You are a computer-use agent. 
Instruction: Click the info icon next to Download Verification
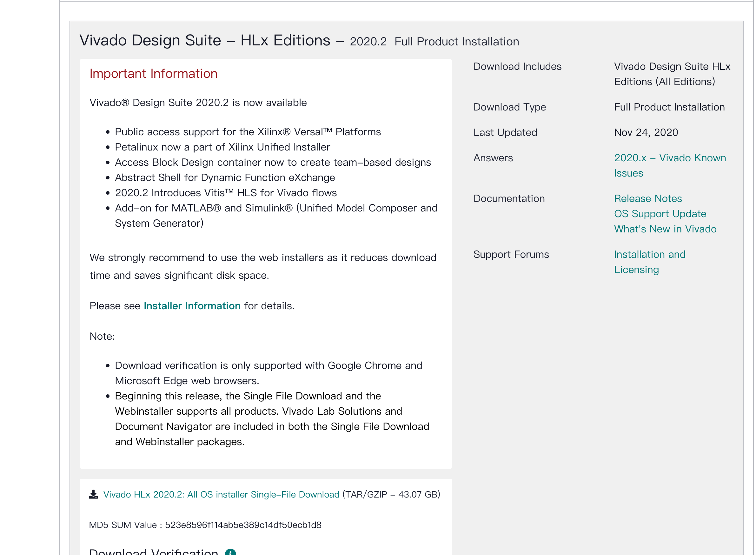coord(230,552)
